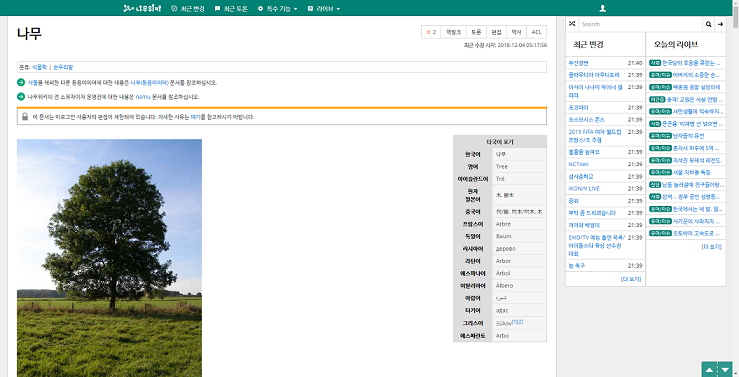739x377 pixels.
Task: Click 더 보기 under 오늘의 라이브 list
Action: [x=712, y=246]
